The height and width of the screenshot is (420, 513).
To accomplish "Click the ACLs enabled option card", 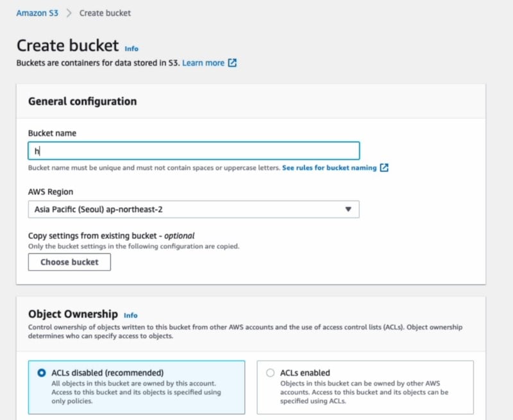I will (x=365, y=387).
